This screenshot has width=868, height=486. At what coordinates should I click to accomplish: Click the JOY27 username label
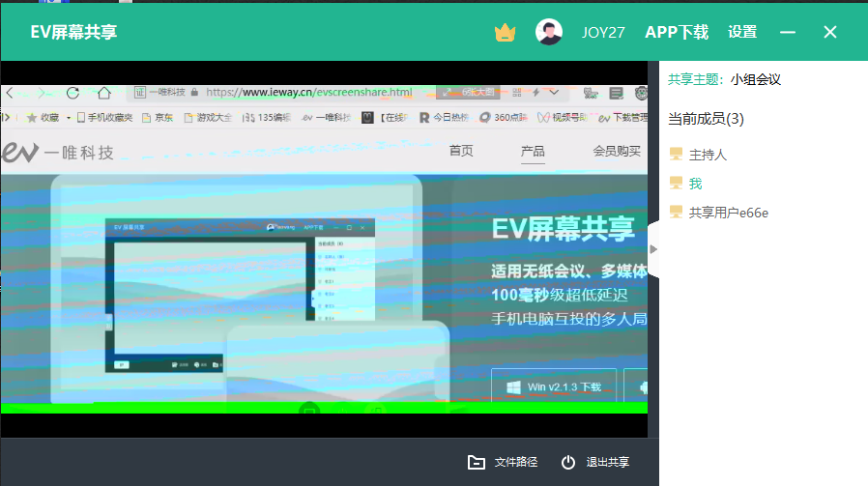(x=603, y=32)
